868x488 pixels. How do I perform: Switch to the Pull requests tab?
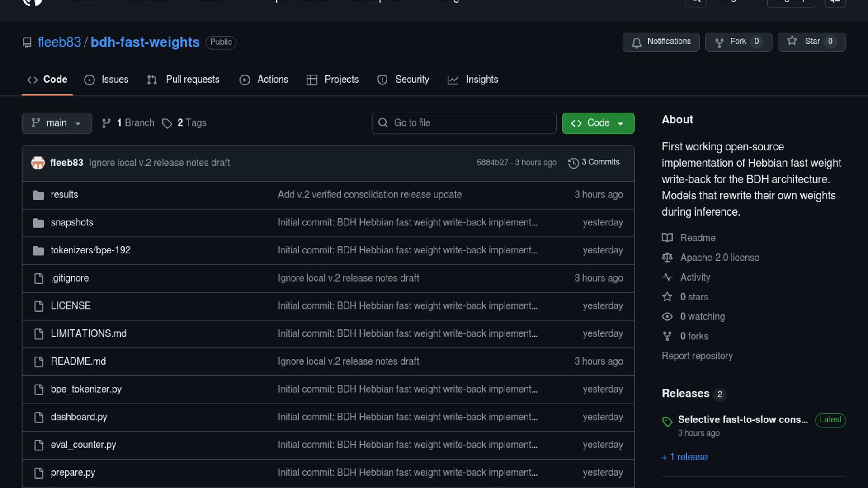(184, 80)
